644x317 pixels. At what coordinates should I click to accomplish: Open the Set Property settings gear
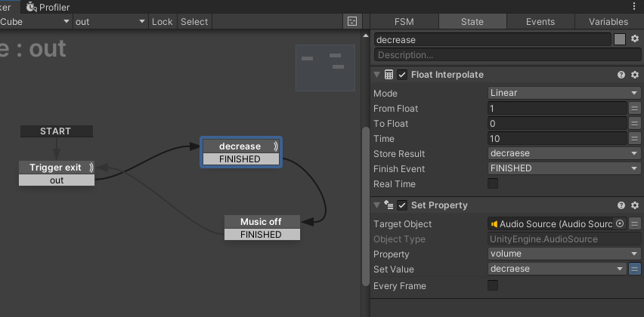click(635, 205)
